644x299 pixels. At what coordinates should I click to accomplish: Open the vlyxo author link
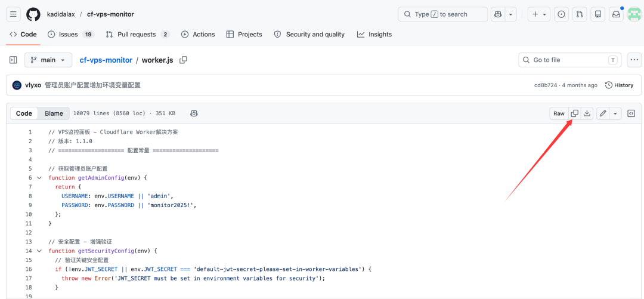pos(33,85)
